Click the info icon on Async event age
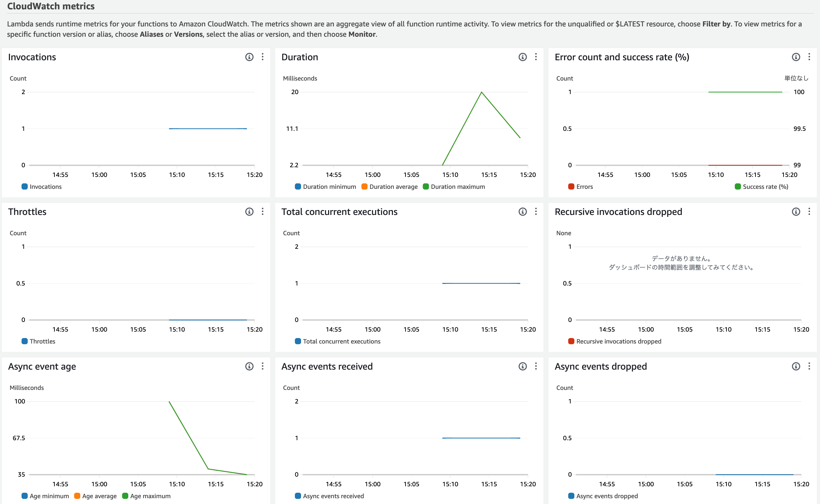The height and width of the screenshot is (504, 820). [249, 366]
